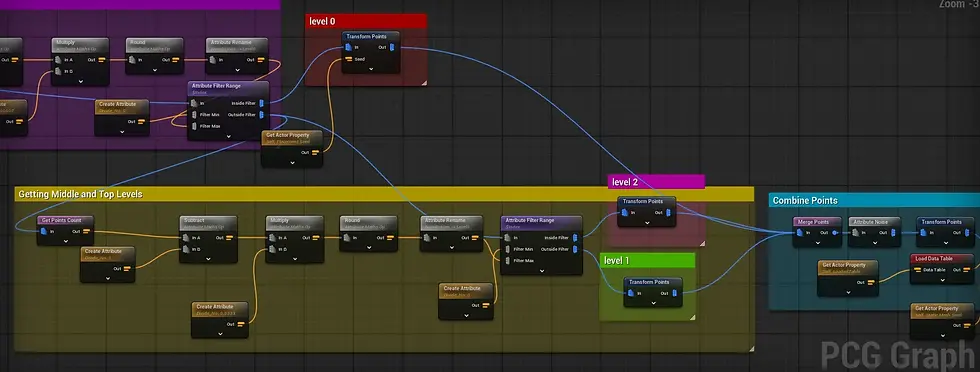Select the Subtract node by its title
The width and height of the screenshot is (980, 372).
coord(194,220)
